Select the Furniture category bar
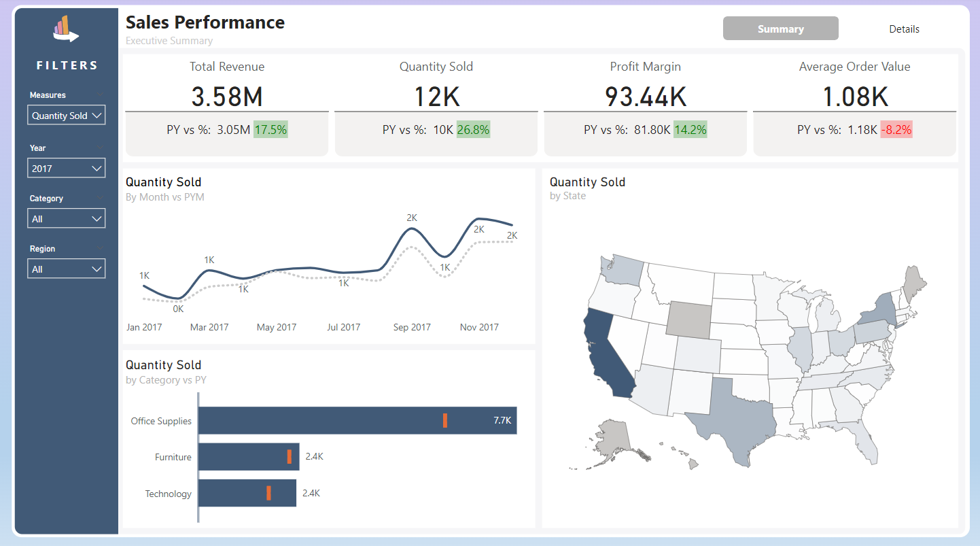The height and width of the screenshot is (546, 980). pyautogui.click(x=249, y=457)
